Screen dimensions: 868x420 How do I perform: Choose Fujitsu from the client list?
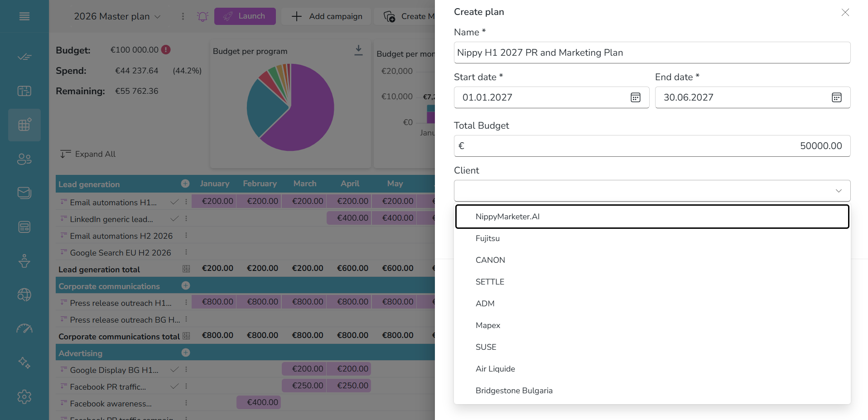652,238
